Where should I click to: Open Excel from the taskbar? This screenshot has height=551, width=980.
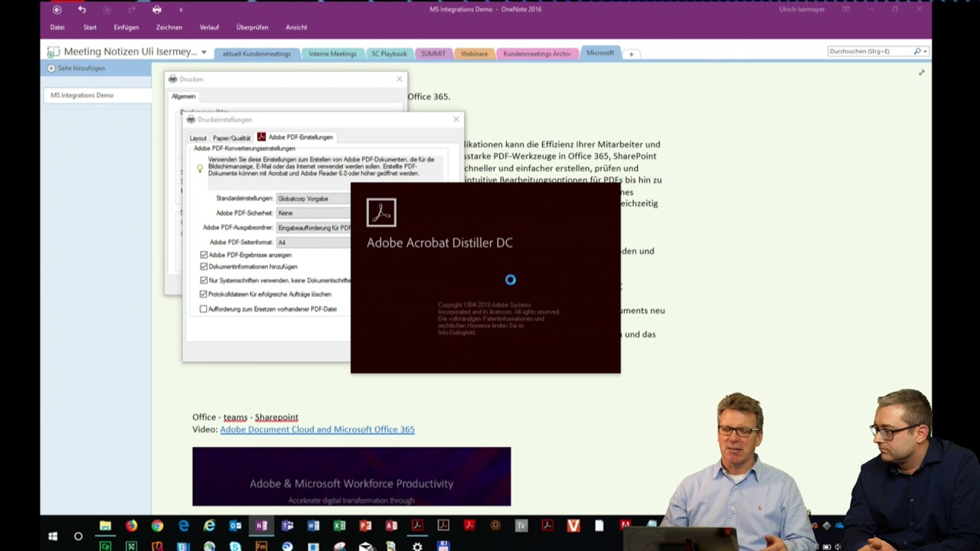(x=339, y=526)
